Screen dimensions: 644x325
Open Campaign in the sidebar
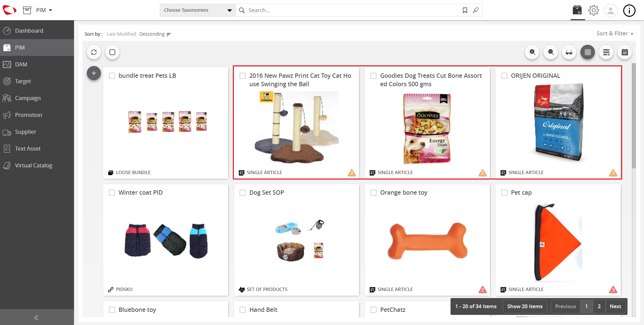[x=37, y=98]
